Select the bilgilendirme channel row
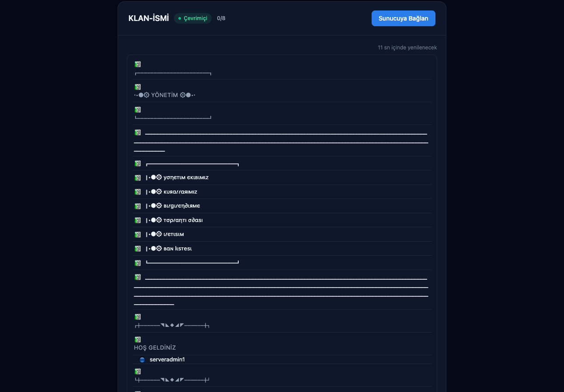564x392 pixels. (282, 206)
